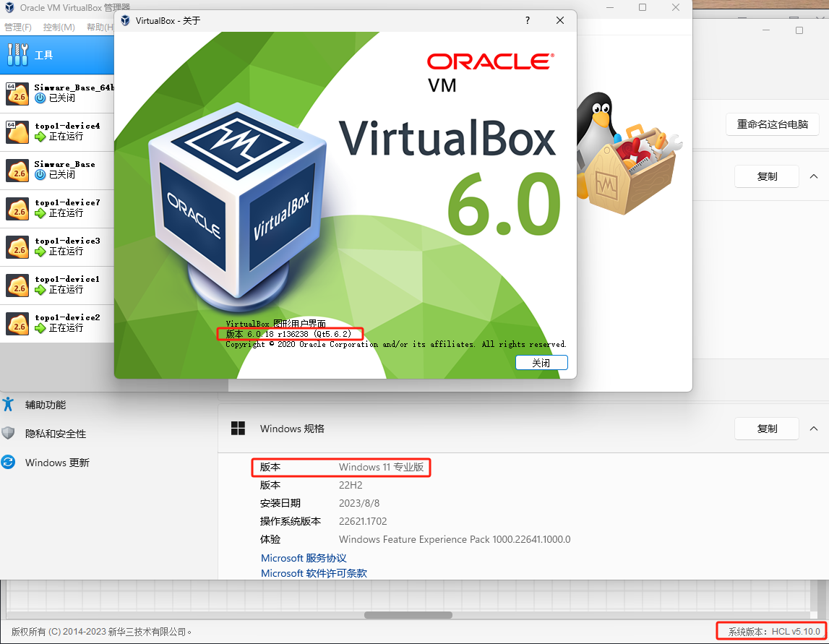Open the 帮助(H) menu

click(100, 27)
